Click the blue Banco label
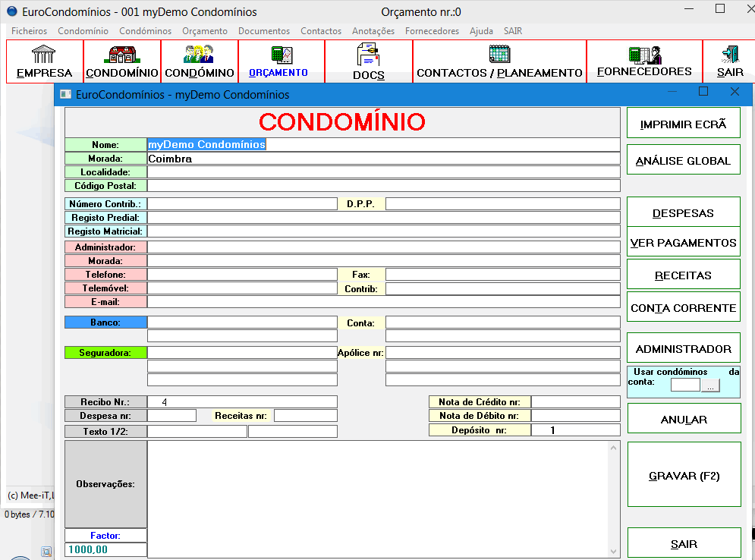This screenshot has height=560, width=755. (105, 322)
